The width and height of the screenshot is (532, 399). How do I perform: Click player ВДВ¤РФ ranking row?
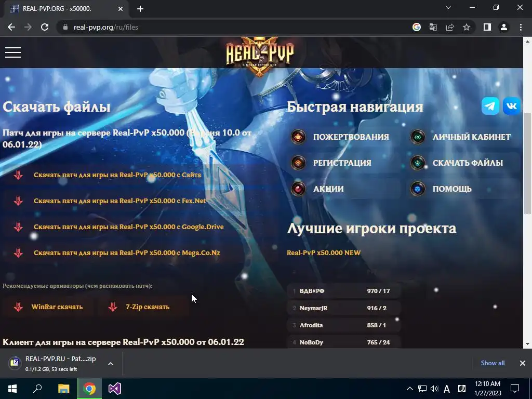click(x=344, y=291)
